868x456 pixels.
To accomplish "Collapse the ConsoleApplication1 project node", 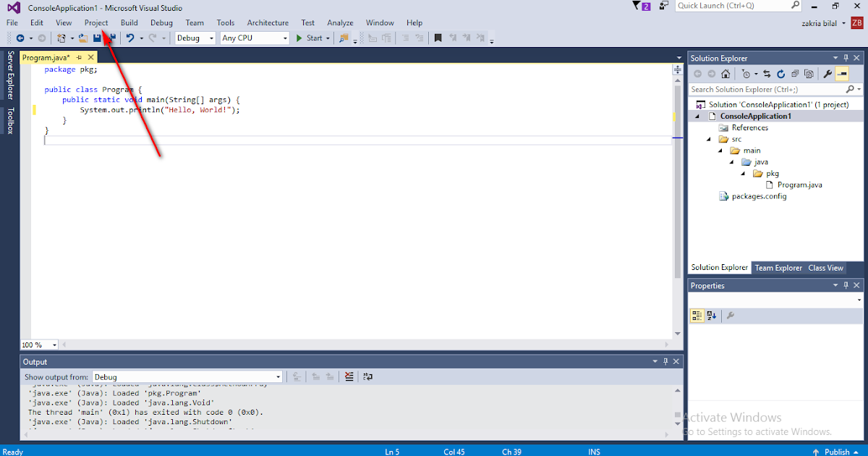I will click(x=697, y=116).
